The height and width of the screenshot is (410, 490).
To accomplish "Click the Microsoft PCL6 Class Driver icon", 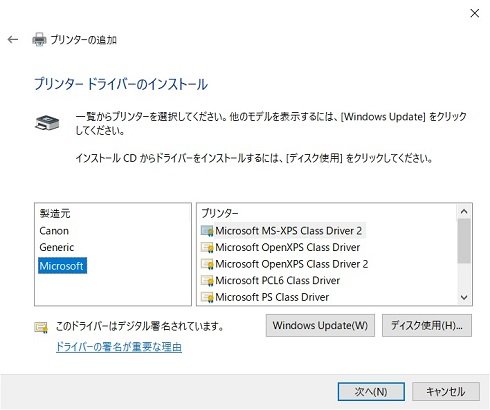I will 207,281.
